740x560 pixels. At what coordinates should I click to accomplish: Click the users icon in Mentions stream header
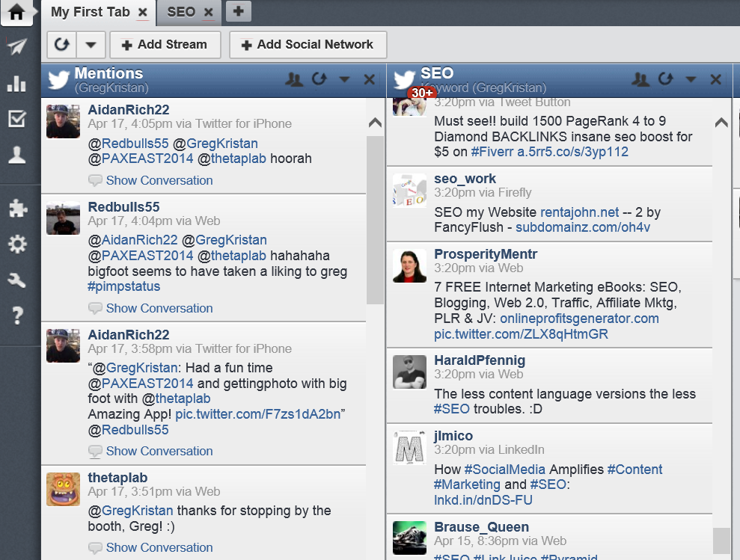click(x=294, y=79)
